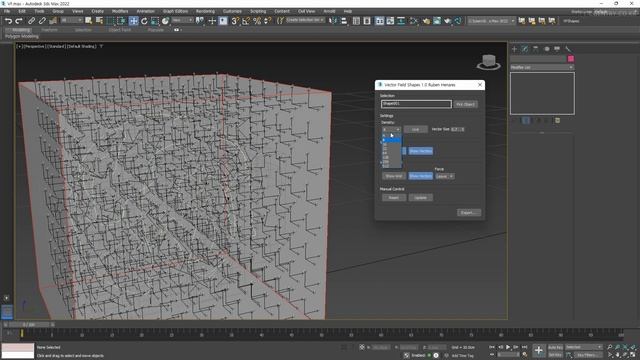Click the Redo arrow icon
The image size is (640, 360).
[x=19, y=21]
